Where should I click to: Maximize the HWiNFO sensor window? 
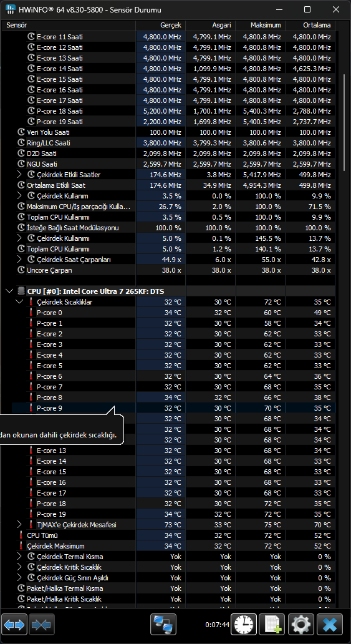point(307,9)
